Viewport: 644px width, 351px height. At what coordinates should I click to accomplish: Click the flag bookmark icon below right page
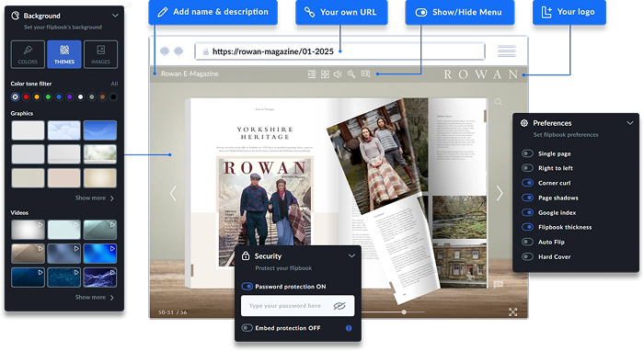pos(499,284)
